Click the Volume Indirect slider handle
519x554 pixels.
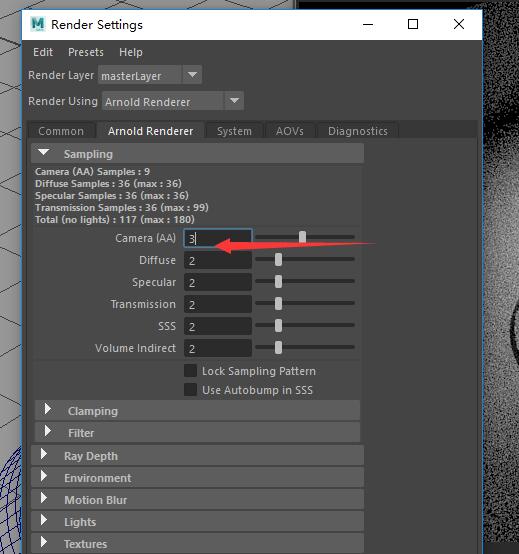pyautogui.click(x=278, y=347)
